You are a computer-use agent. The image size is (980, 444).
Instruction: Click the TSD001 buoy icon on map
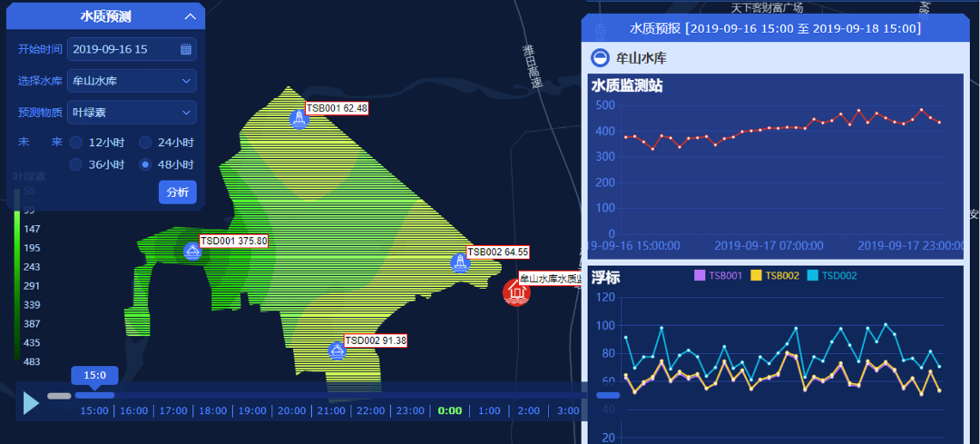pyautogui.click(x=192, y=252)
